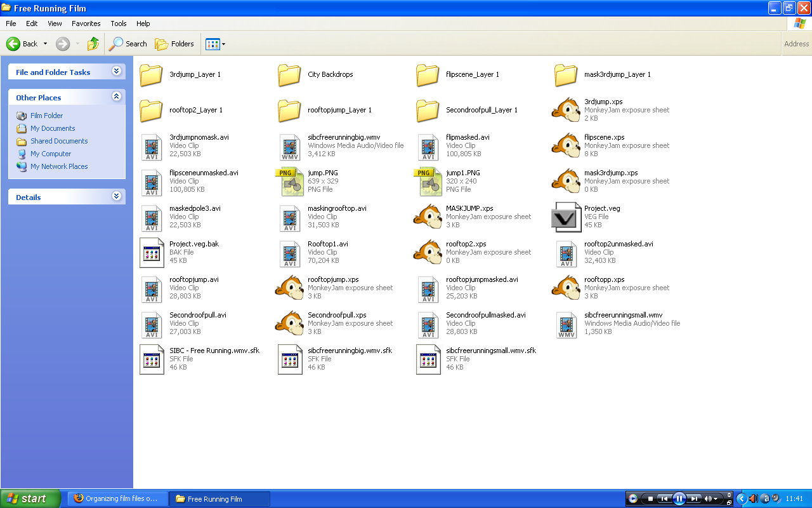The image size is (812, 508).
Task: Open the Favorites menu
Action: click(x=86, y=23)
